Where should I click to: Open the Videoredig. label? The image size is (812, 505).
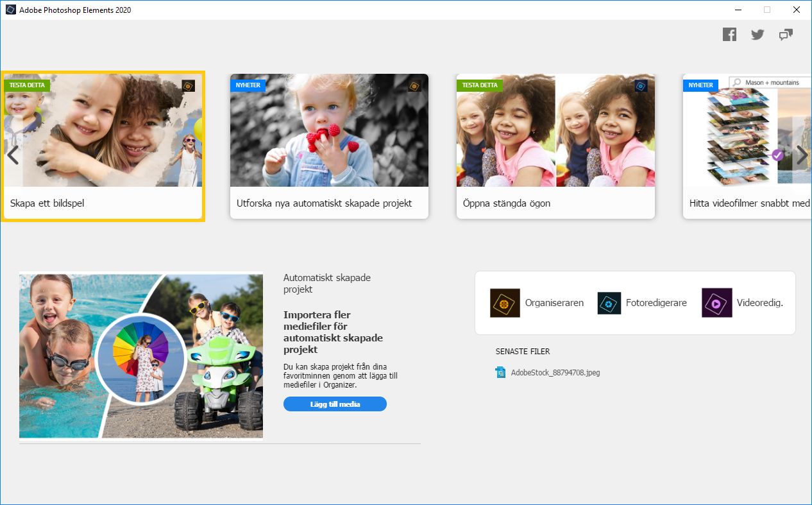(x=760, y=303)
